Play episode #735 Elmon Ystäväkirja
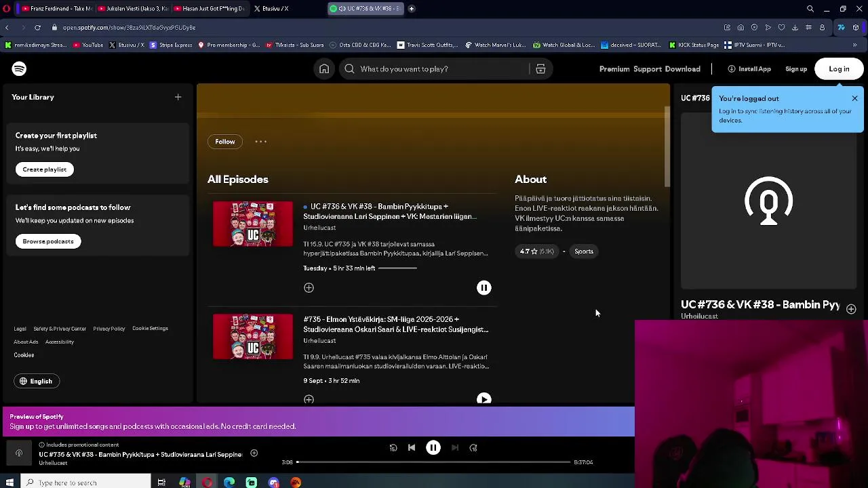This screenshot has height=488, width=868. [x=484, y=399]
